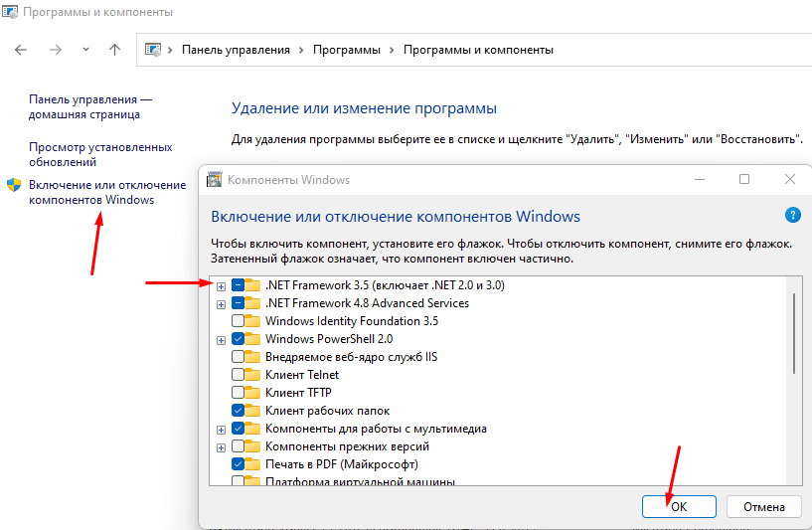Expand Компоненты для работы с мультимедиа
This screenshot has height=530, width=812.
[x=221, y=430]
